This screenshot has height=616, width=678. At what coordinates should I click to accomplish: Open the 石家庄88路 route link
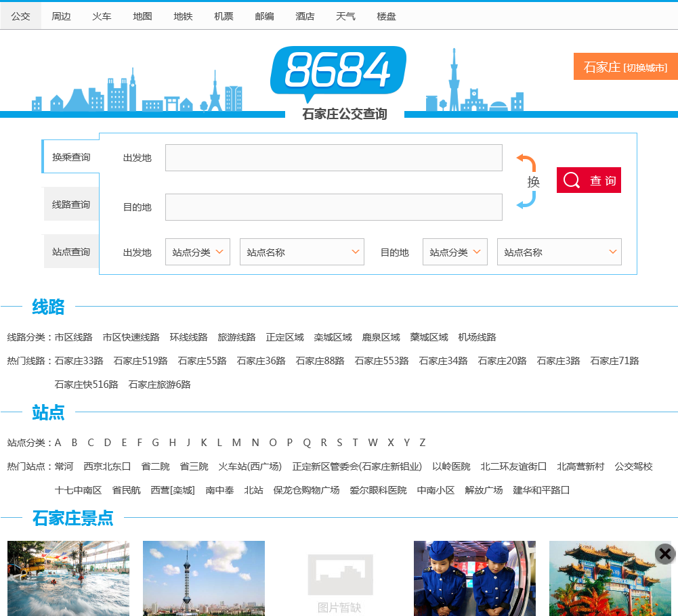point(320,361)
